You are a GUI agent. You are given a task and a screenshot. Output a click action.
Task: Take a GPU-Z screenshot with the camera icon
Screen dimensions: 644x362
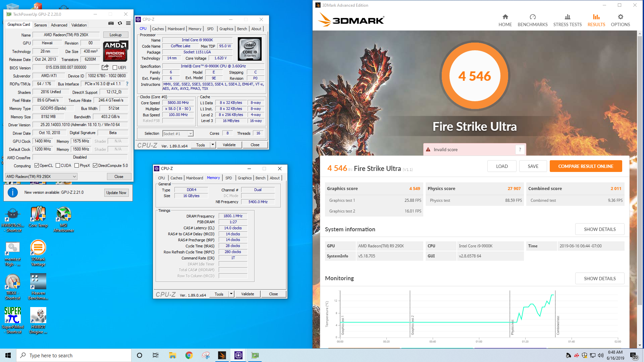tap(111, 23)
